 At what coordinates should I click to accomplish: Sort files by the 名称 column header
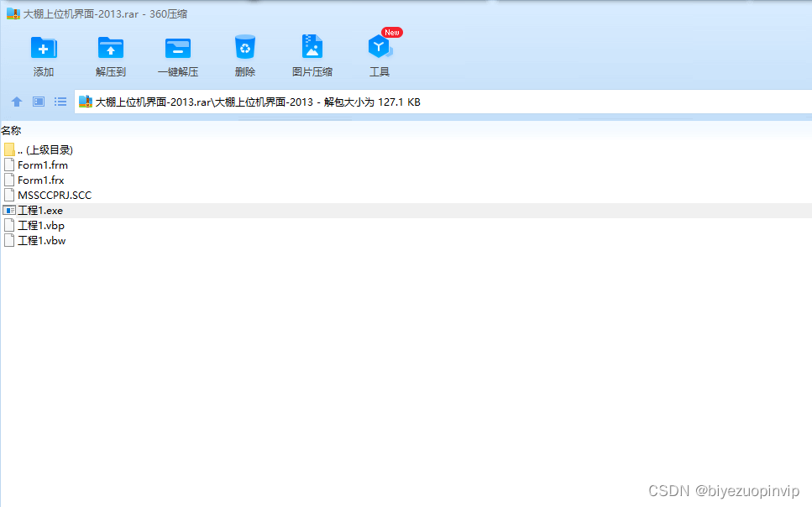pos(12,130)
